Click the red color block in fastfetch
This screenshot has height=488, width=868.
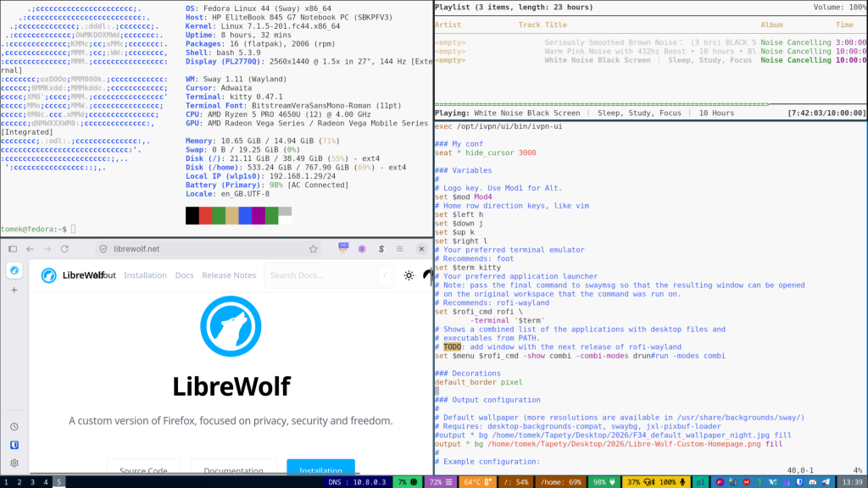(205, 215)
